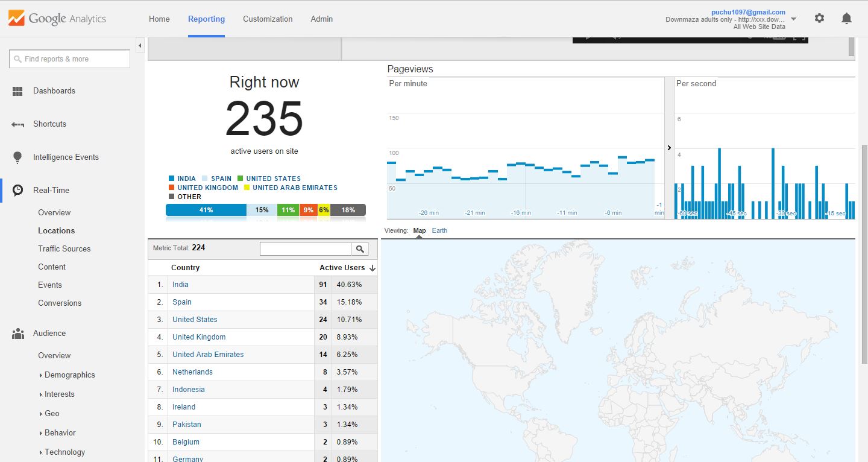
Task: Go to the Home tab
Action: pos(159,19)
